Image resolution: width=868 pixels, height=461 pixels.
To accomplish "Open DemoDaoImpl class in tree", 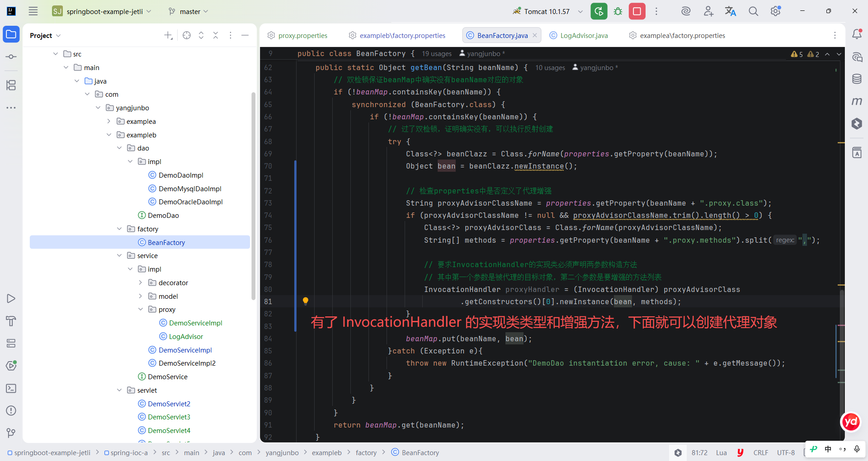I will [x=181, y=175].
